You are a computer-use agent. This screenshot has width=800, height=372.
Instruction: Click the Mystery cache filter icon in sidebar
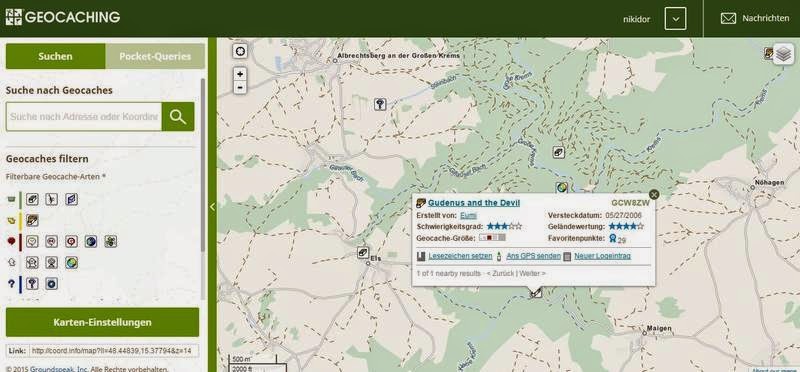(x=32, y=284)
